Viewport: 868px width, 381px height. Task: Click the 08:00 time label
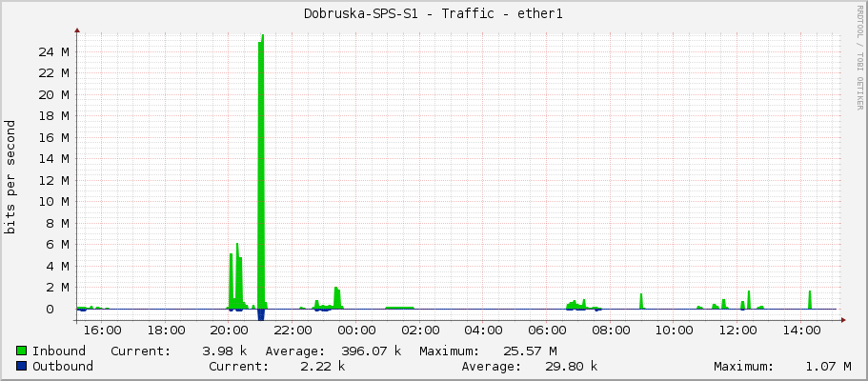(612, 331)
